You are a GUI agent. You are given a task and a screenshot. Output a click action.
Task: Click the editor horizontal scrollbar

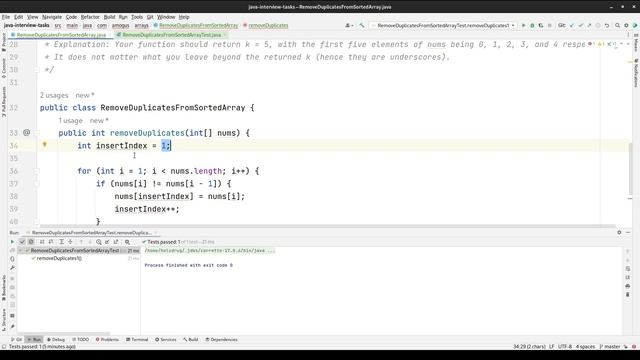pyautogui.click(x=327, y=226)
